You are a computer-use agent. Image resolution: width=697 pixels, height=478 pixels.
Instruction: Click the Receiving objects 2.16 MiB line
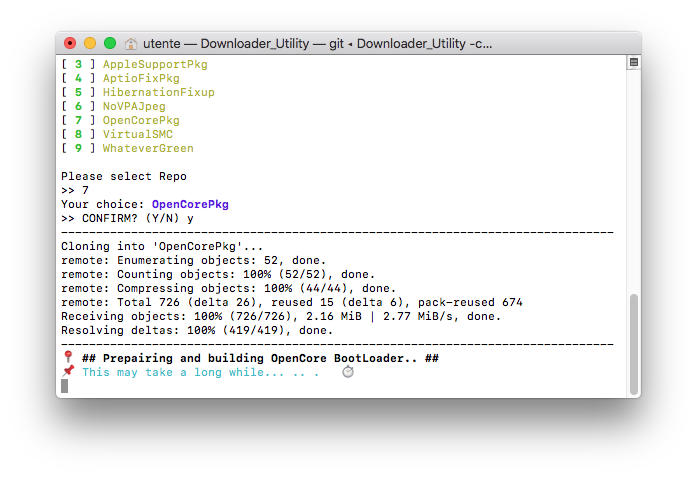[x=281, y=317]
